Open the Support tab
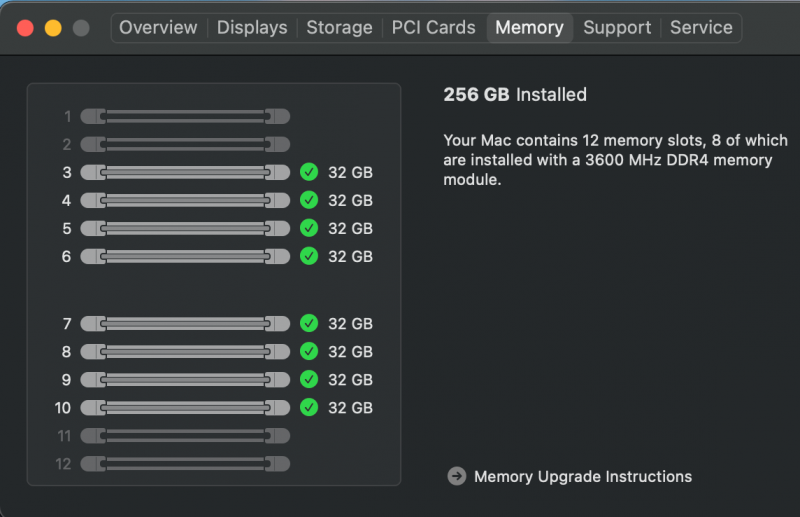The width and height of the screenshot is (800, 517). tap(617, 28)
